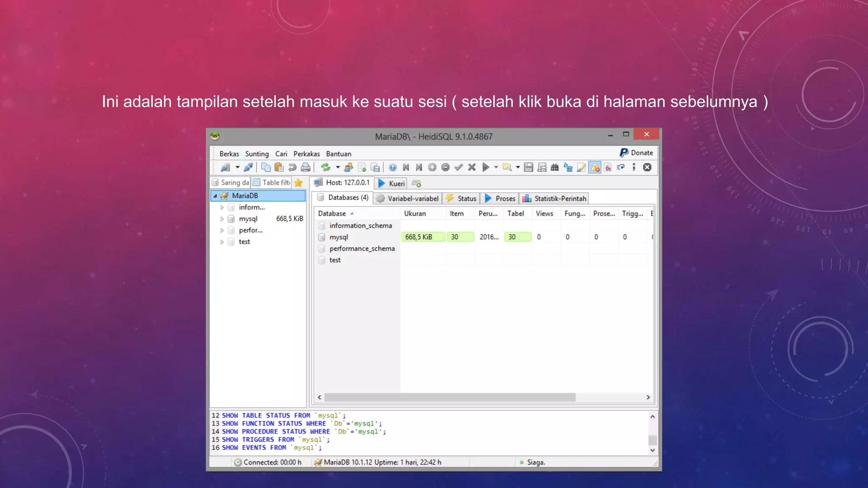Click the blue Help icon
The image size is (868, 488).
tap(393, 167)
